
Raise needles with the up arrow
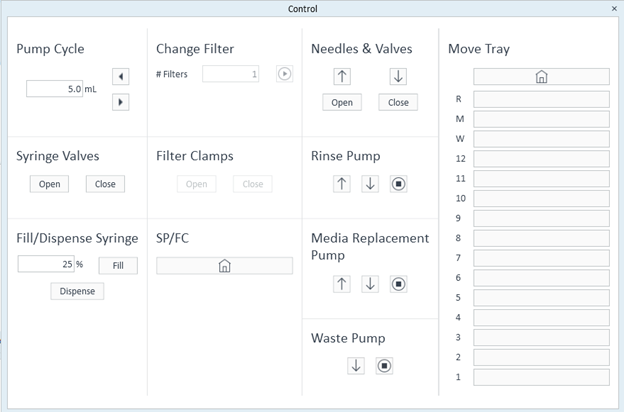tap(342, 76)
